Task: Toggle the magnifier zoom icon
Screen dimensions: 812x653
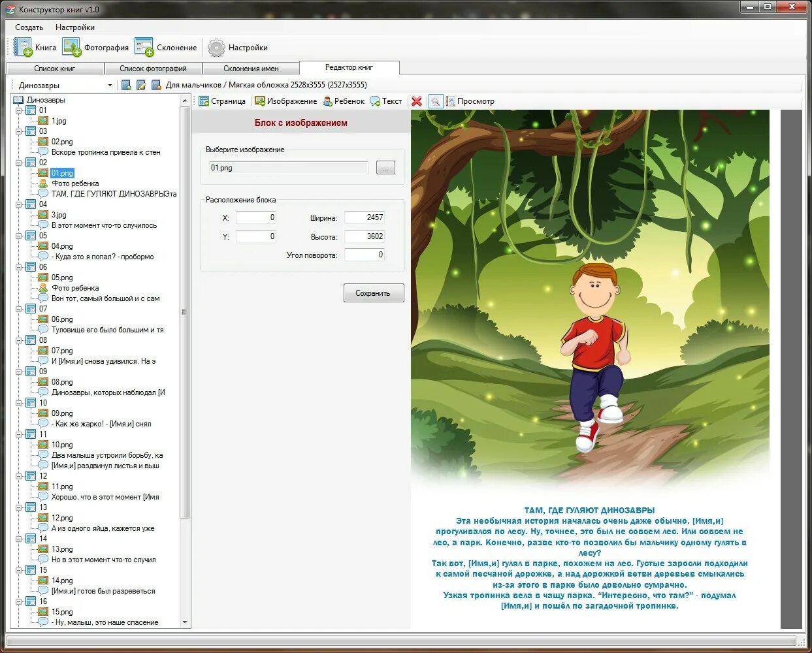Action: 435,101
